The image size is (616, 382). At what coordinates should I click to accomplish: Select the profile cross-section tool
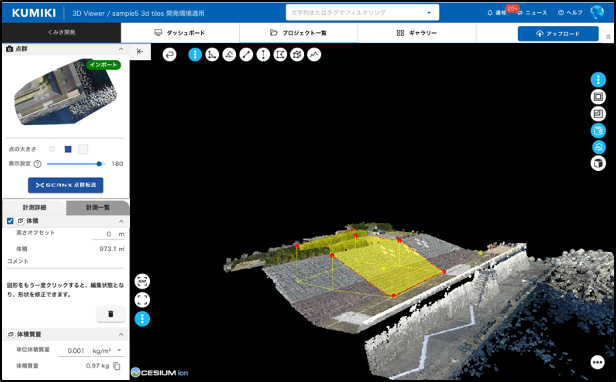314,55
